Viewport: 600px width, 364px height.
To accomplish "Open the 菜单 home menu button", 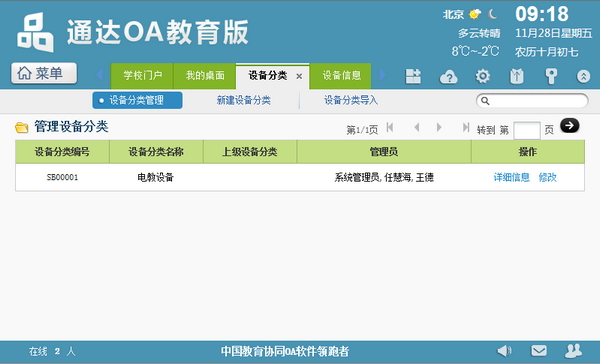I will coord(44,73).
